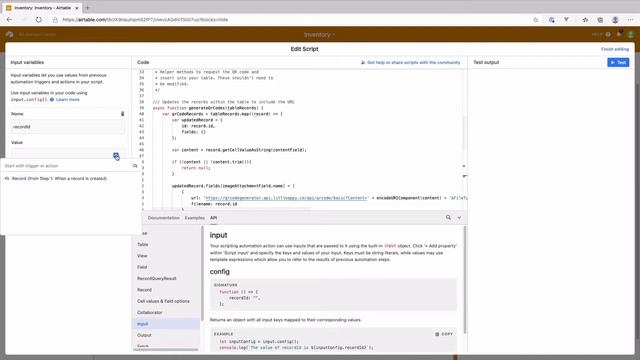
Task: Open the Airtable help question icon
Action: 608,35
